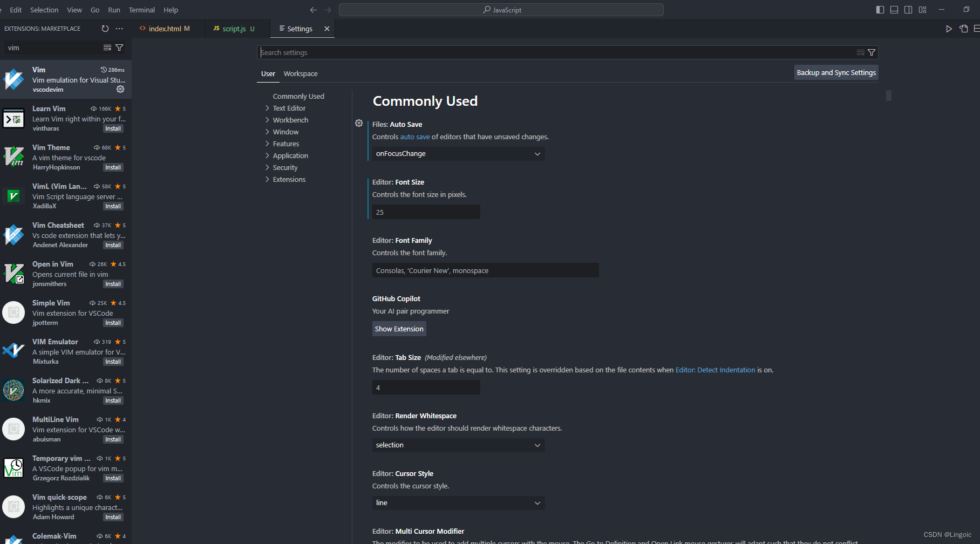Open the Temporary vim extension icon
The height and width of the screenshot is (544, 980).
pos(13,468)
